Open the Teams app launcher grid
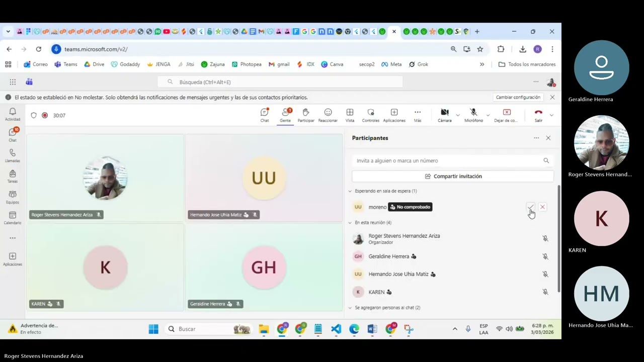This screenshot has width=644, height=362. 13,82
